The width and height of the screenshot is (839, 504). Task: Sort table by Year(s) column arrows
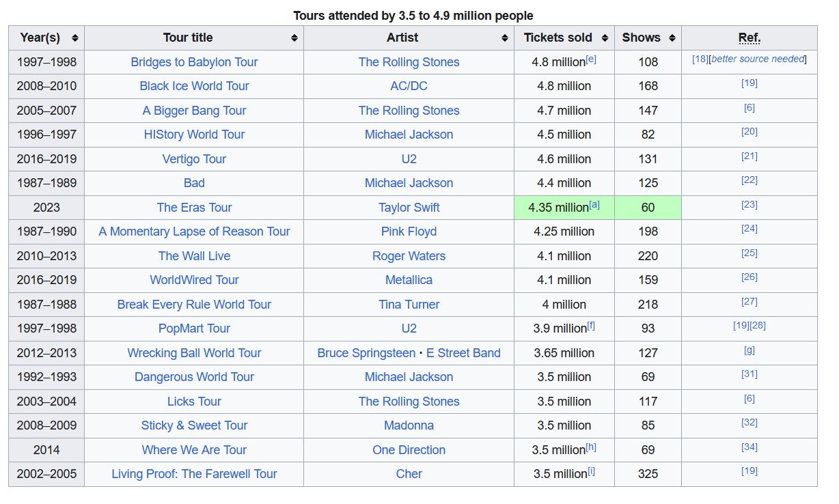(x=74, y=38)
